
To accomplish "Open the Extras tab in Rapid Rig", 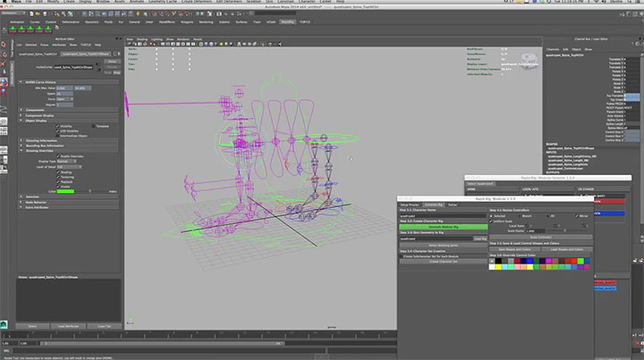I will pos(453,205).
